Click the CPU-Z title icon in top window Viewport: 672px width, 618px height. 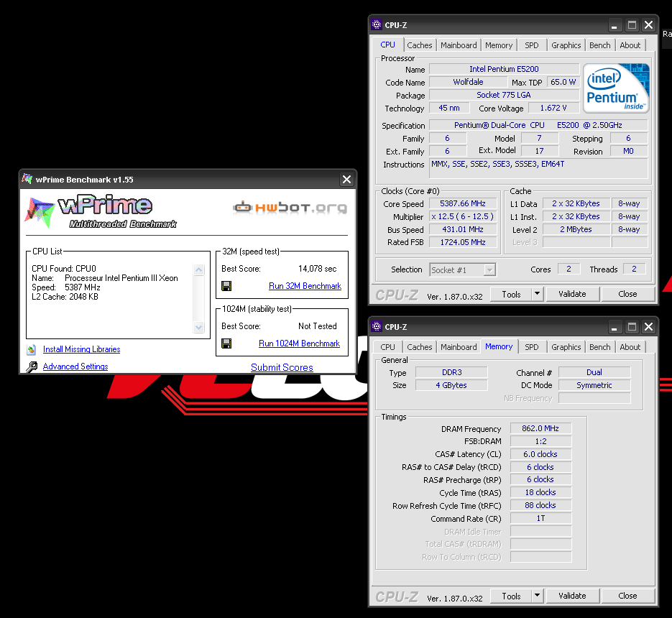tap(377, 25)
